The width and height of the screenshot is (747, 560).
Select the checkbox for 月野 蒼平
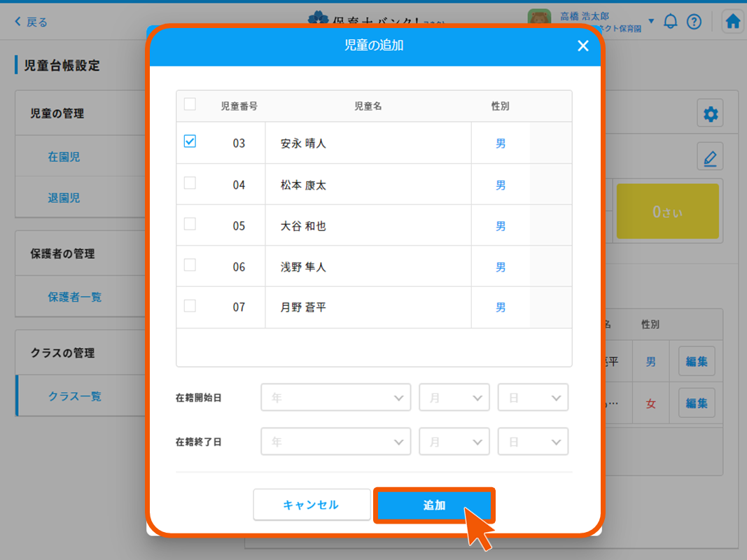(190, 306)
